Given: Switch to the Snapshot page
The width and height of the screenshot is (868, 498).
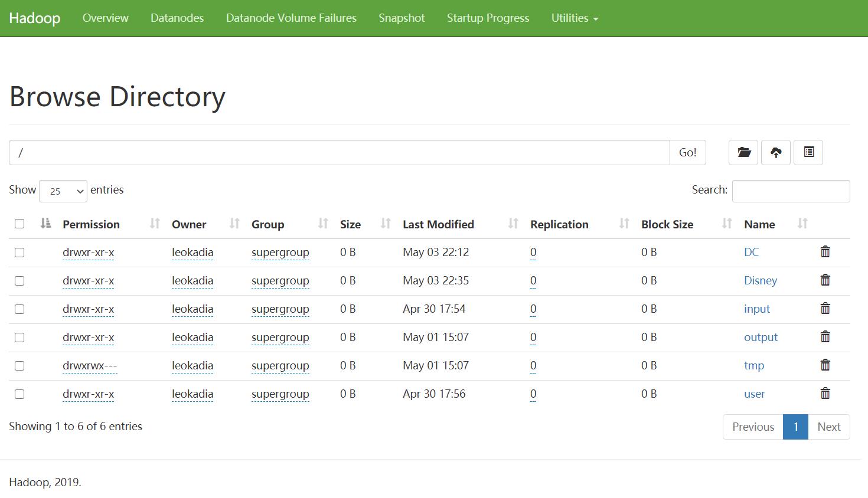Looking at the screenshot, I should [x=402, y=18].
